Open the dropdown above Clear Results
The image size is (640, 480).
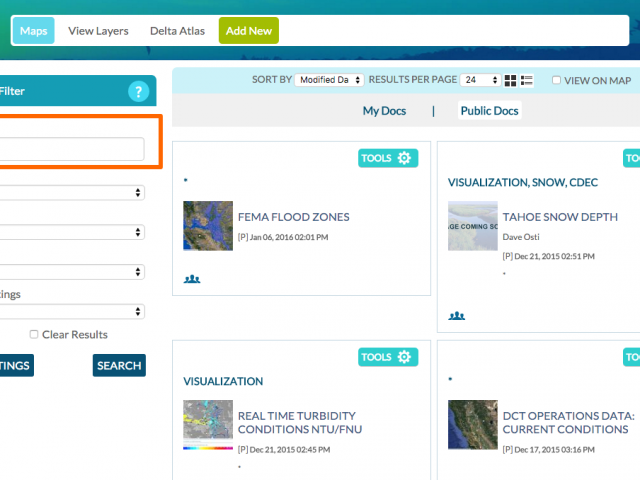(71, 311)
